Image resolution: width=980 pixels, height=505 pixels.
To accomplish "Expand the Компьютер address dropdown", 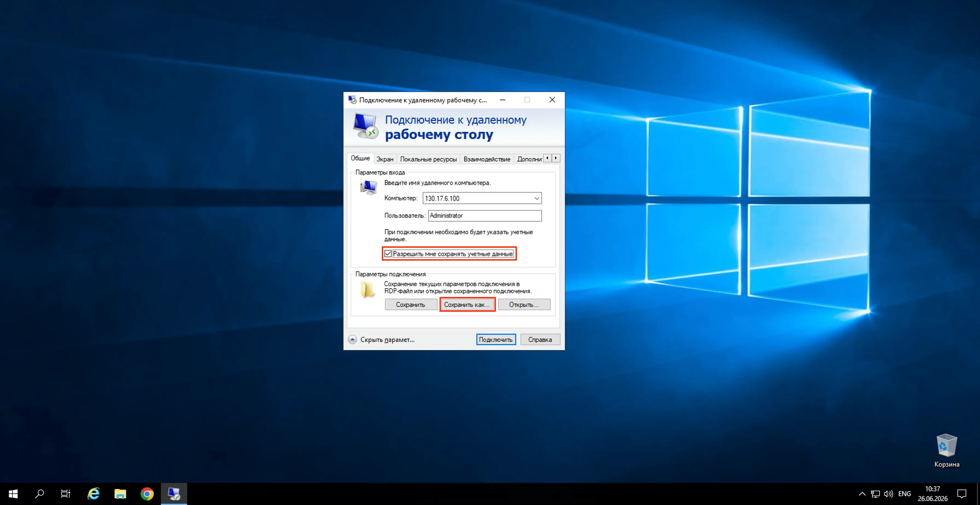I will 536,198.
